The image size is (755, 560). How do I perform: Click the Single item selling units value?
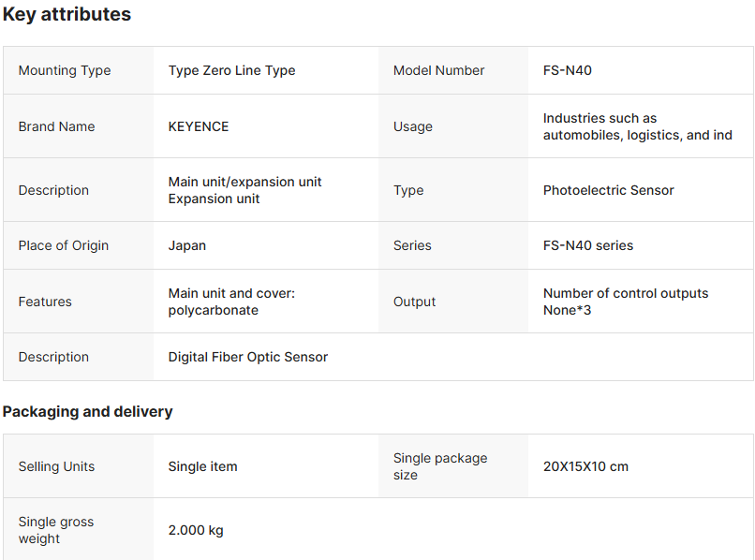pos(202,466)
